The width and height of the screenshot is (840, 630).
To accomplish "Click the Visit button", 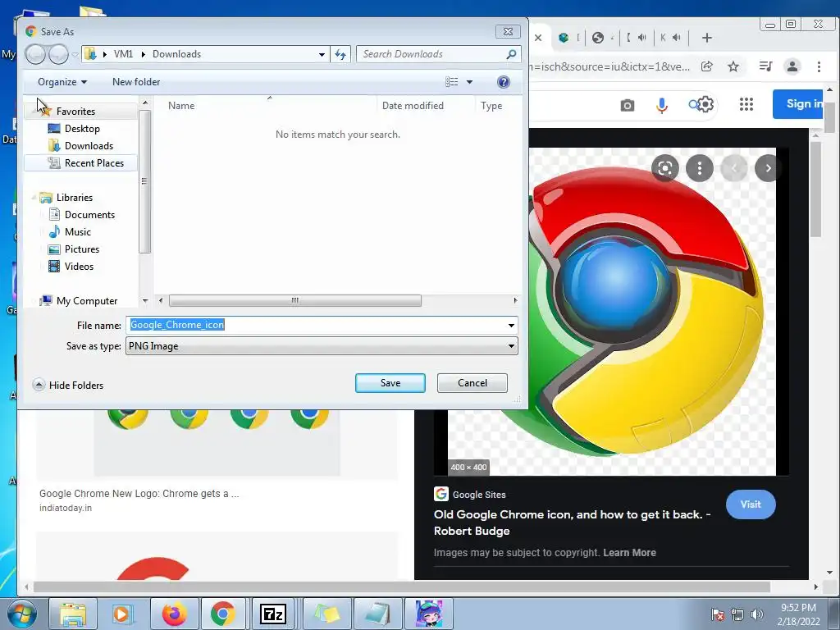I will coord(751,504).
